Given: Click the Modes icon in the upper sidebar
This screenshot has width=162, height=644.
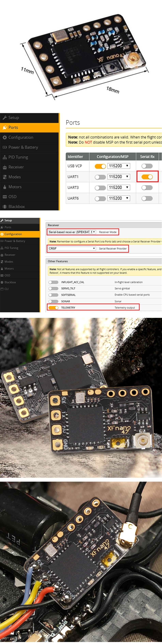Looking at the screenshot, I should point(4,177).
